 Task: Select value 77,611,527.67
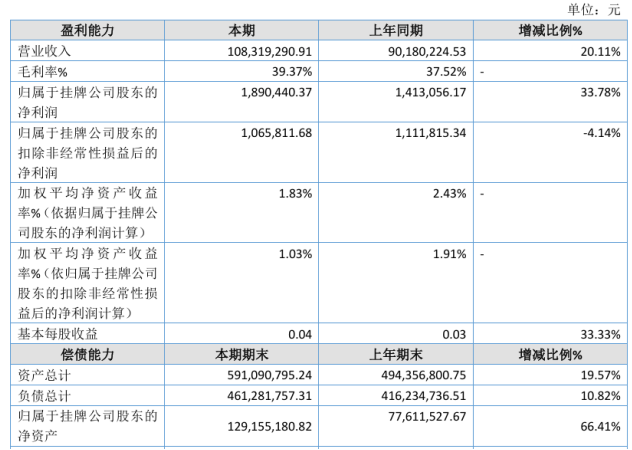click(x=427, y=416)
